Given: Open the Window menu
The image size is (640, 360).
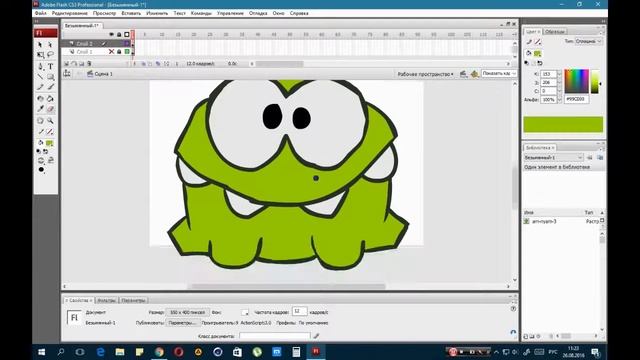Looking at the screenshot, I should pyautogui.click(x=278, y=13).
